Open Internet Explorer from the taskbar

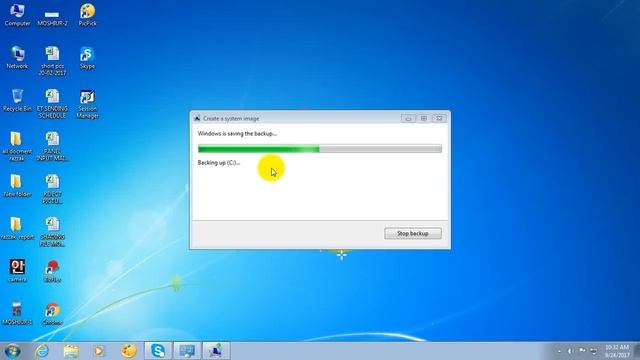tap(42, 351)
